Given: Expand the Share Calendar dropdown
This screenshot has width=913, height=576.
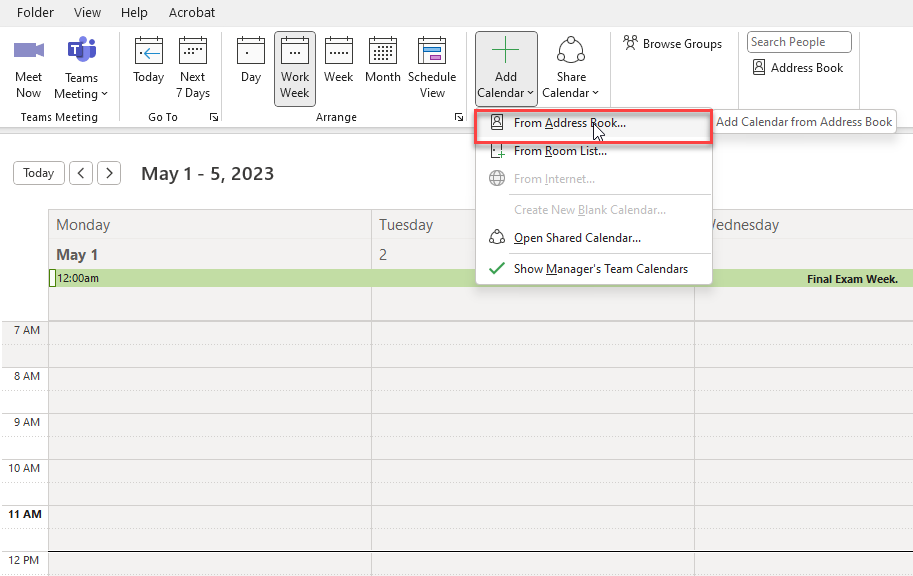Looking at the screenshot, I should tap(571, 67).
